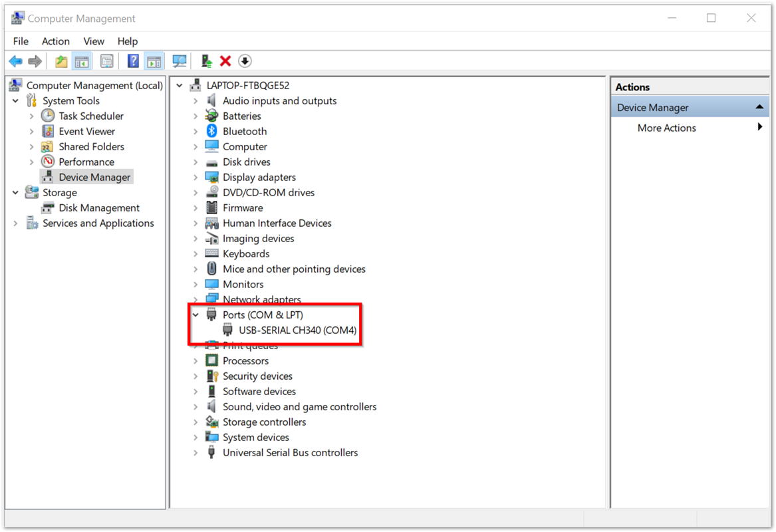The height and width of the screenshot is (532, 776).
Task: Expand the Services and Applications node
Action: coord(15,223)
